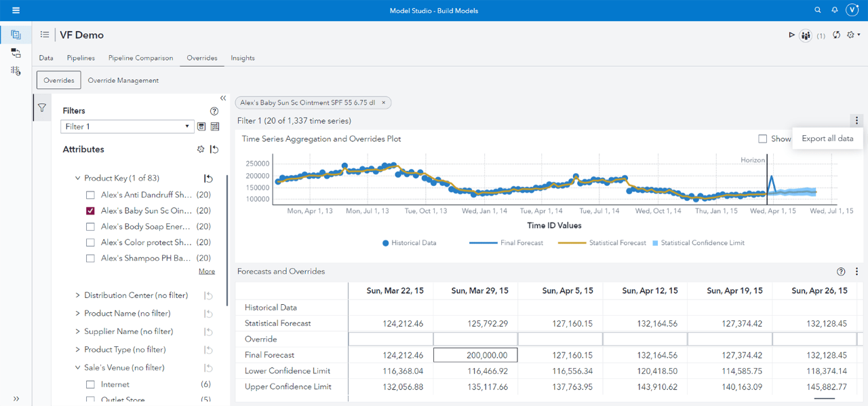Reset the Product Key filter
868x406 pixels.
tap(209, 179)
